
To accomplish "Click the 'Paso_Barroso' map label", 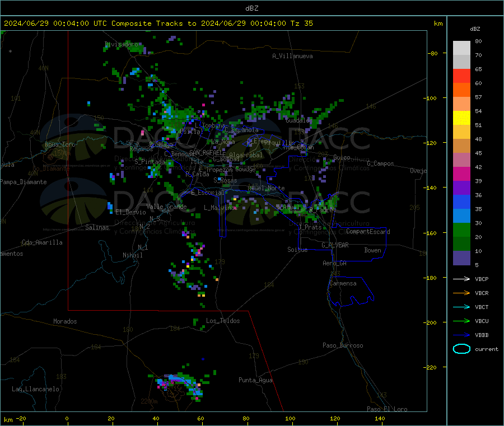I will [x=343, y=346].
